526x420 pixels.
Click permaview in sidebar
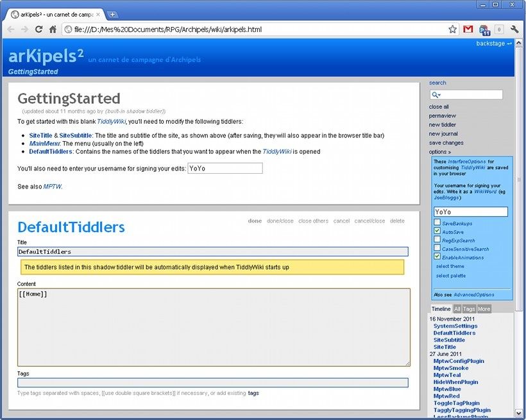click(443, 115)
